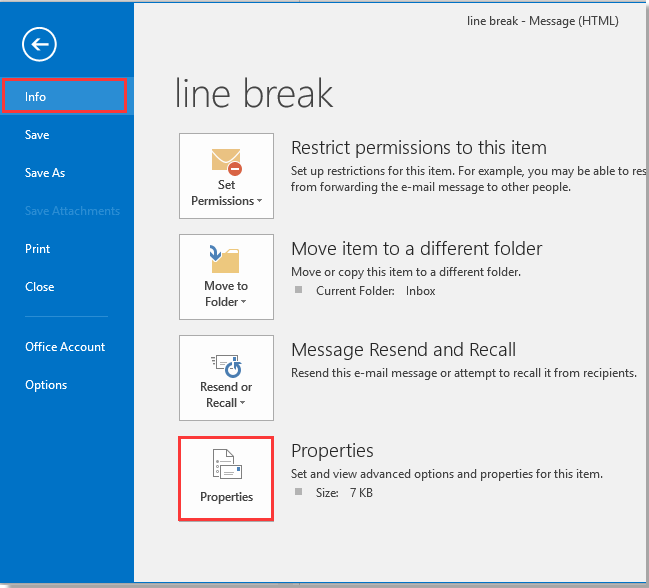Viewport: 649px width, 588px height.
Task: Open the Office Account page
Action: tap(65, 347)
